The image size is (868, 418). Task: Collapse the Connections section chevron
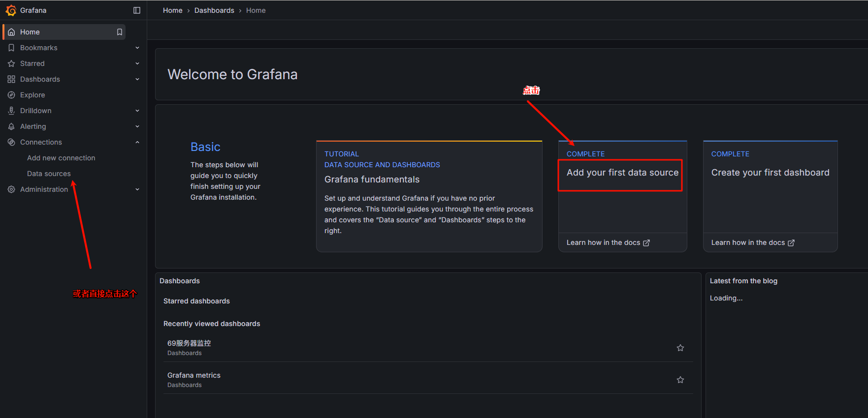point(137,142)
